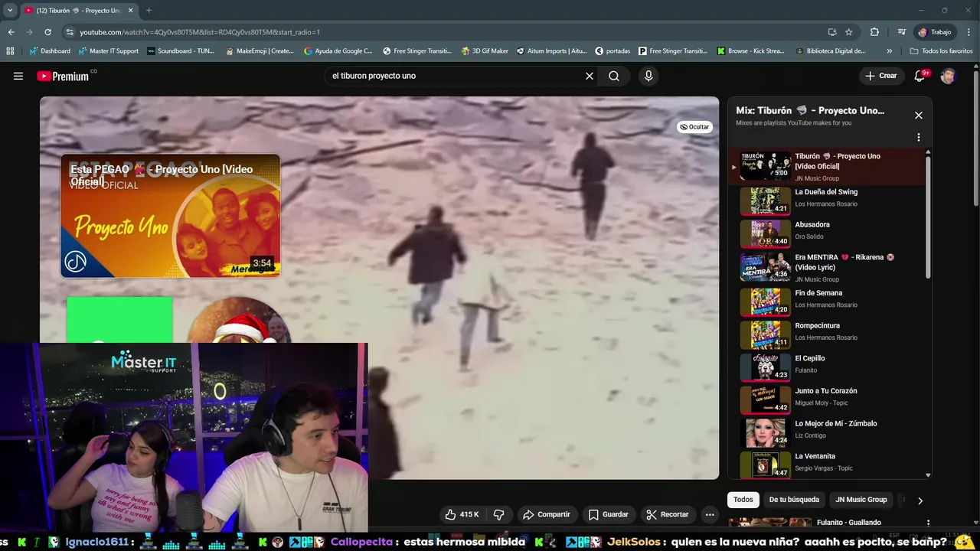Go back in browser history
Viewport: 980px width, 551px height.
point(11,32)
